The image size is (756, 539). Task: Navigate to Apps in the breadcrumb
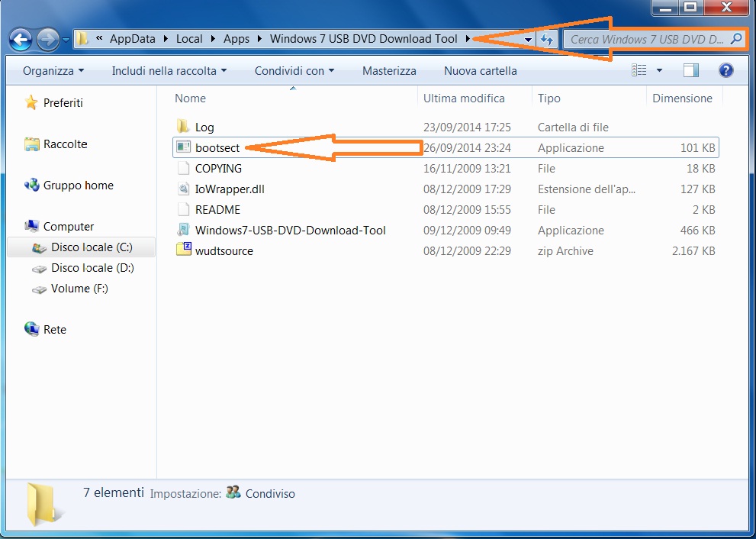point(236,39)
